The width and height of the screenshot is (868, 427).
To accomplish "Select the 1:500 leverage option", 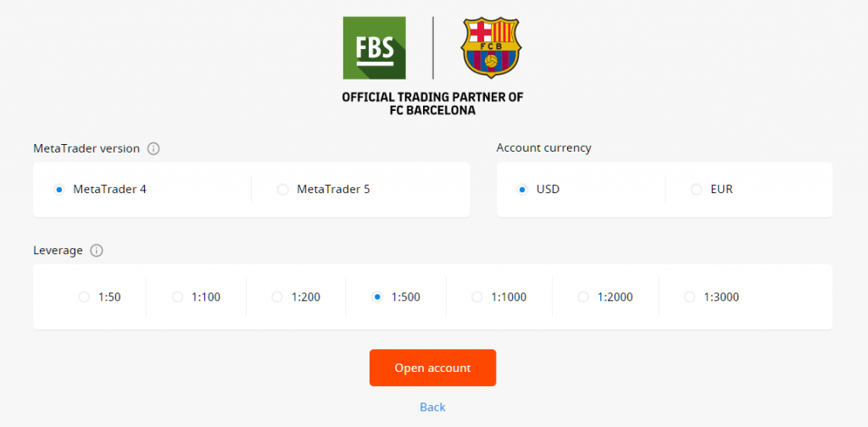I will pos(377,297).
